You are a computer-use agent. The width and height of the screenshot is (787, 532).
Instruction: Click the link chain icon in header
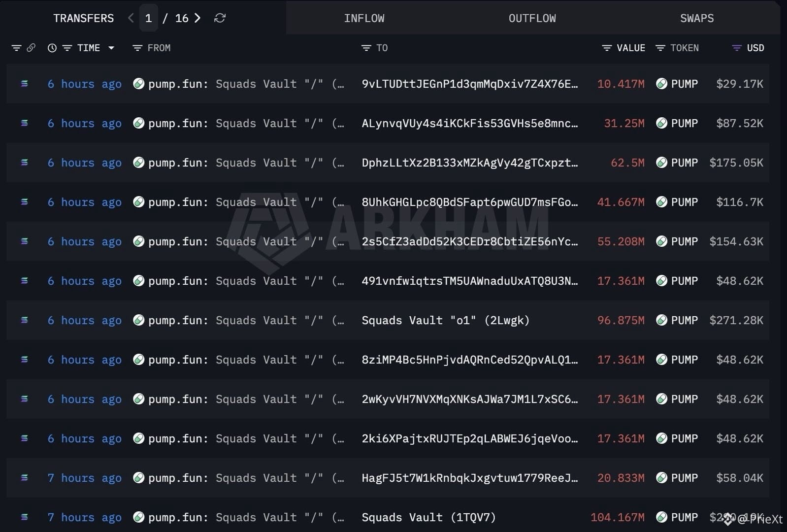click(x=31, y=48)
